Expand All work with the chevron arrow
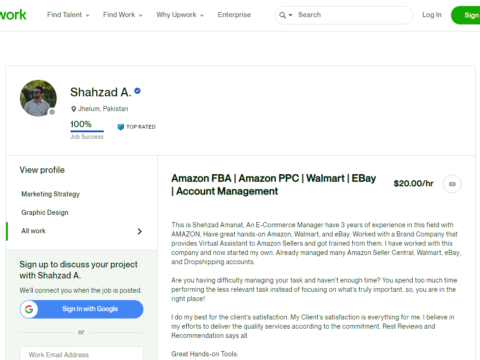The height and width of the screenshot is (360, 480). (x=140, y=231)
